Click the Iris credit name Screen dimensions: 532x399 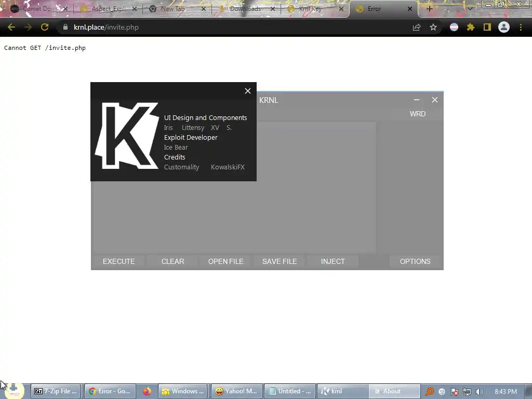click(168, 128)
